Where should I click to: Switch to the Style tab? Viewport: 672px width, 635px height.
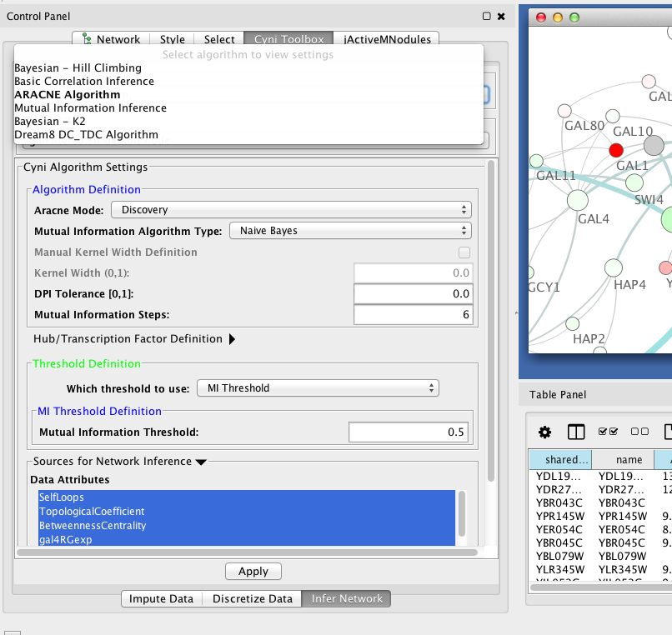point(173,39)
